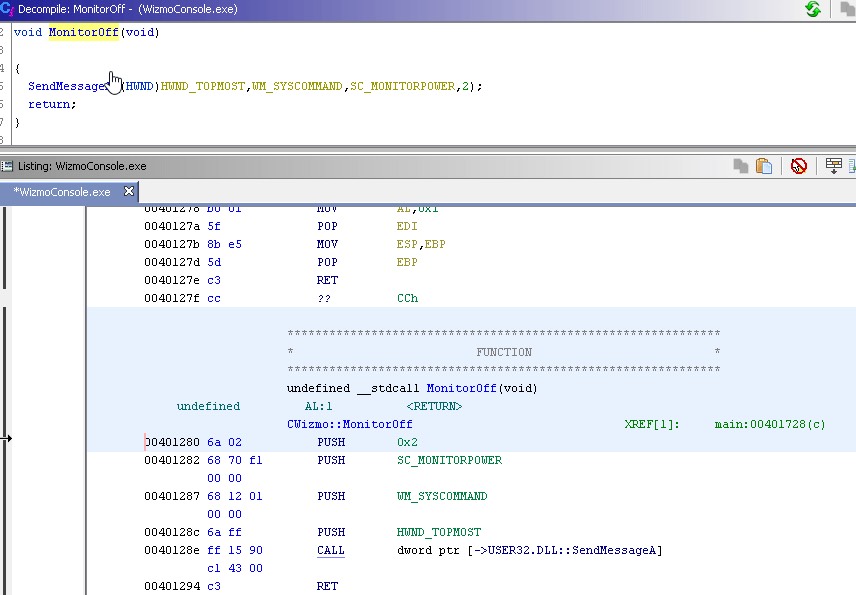Click the flow arrow marker in the listing margin
This screenshot has width=856, height=595.
coord(6,438)
